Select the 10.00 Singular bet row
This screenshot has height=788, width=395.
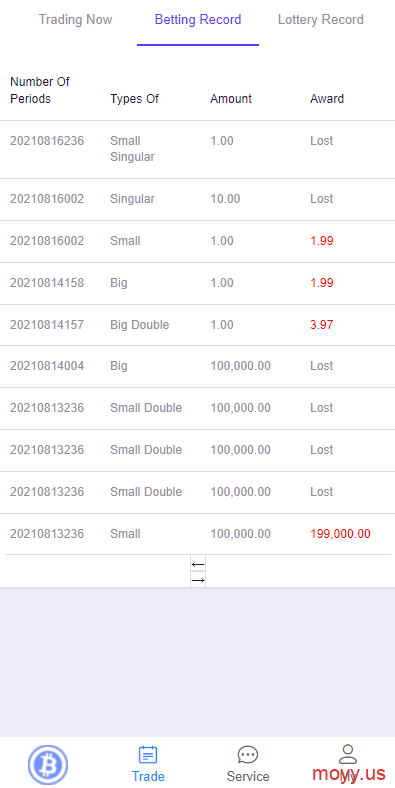(198, 199)
